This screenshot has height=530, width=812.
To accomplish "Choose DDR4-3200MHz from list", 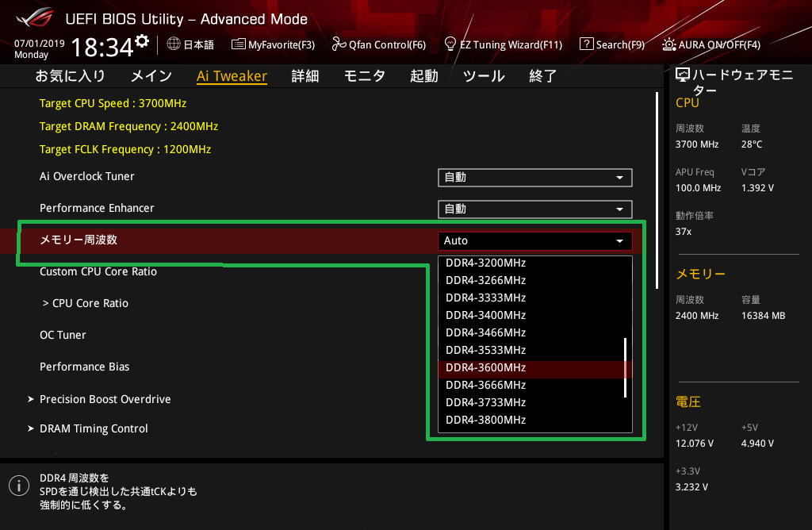I will pos(532,263).
